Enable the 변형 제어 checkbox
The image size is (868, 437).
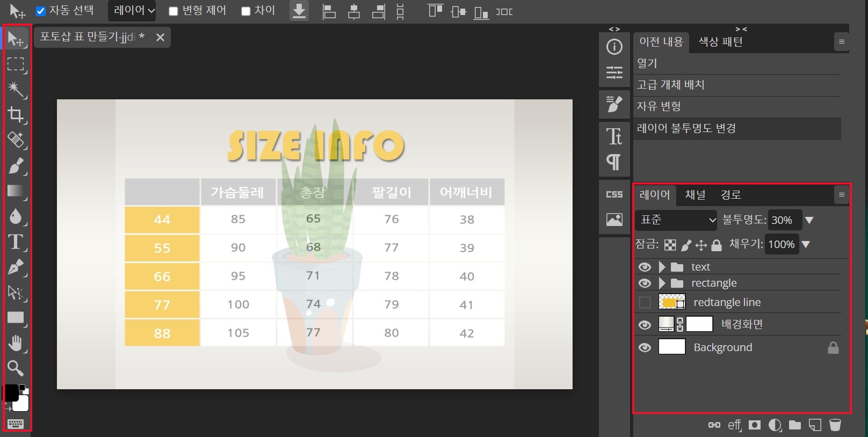click(x=173, y=11)
